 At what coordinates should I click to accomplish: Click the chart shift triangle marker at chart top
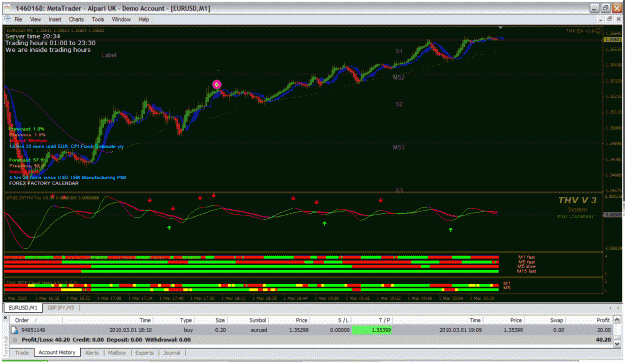(501, 28)
